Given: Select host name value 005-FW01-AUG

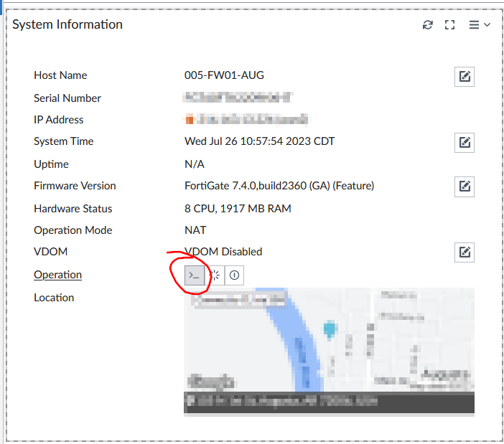Looking at the screenshot, I should pos(224,75).
